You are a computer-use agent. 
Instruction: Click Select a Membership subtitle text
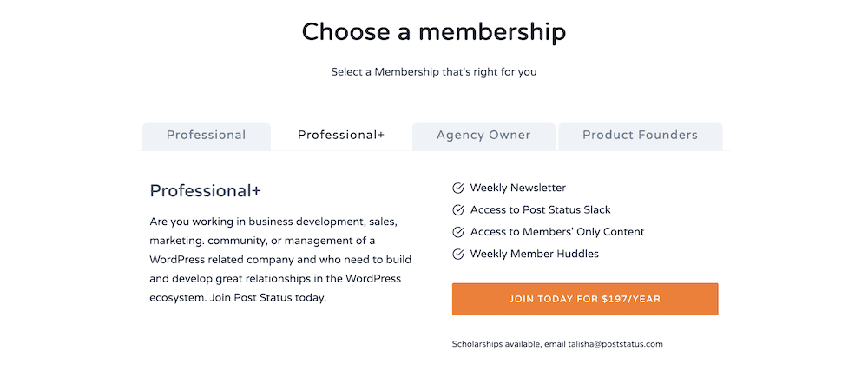[434, 72]
